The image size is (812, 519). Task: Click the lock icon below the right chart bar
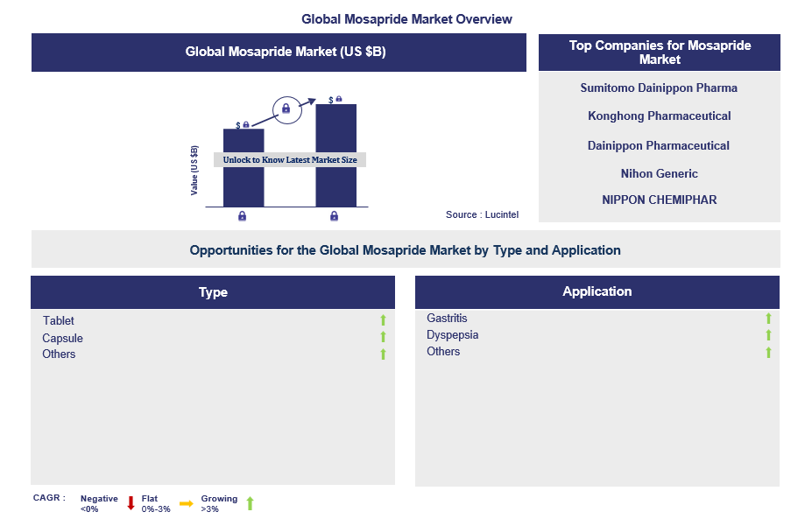pos(334,215)
